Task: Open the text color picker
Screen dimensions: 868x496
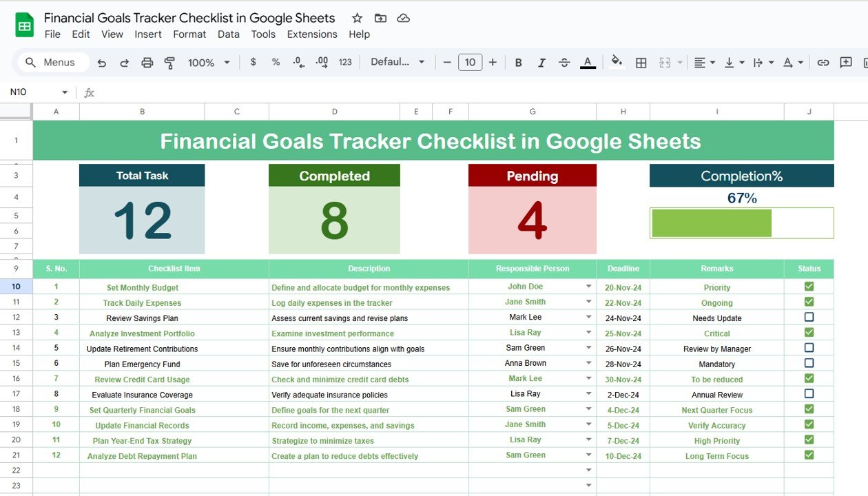Action: coord(588,63)
